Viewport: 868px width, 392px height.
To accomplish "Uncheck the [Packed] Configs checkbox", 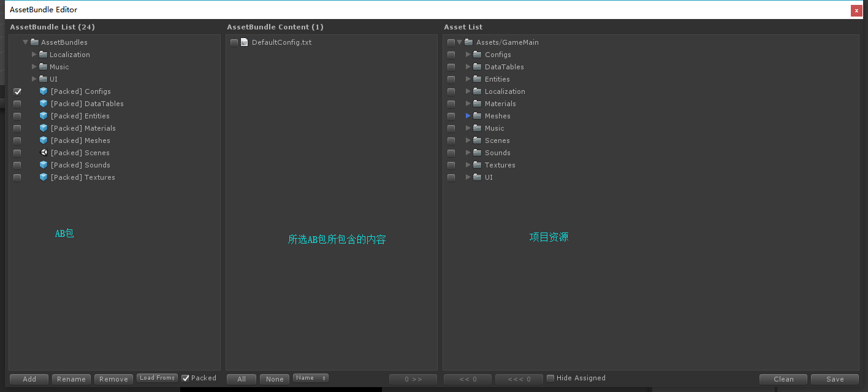I will [17, 91].
